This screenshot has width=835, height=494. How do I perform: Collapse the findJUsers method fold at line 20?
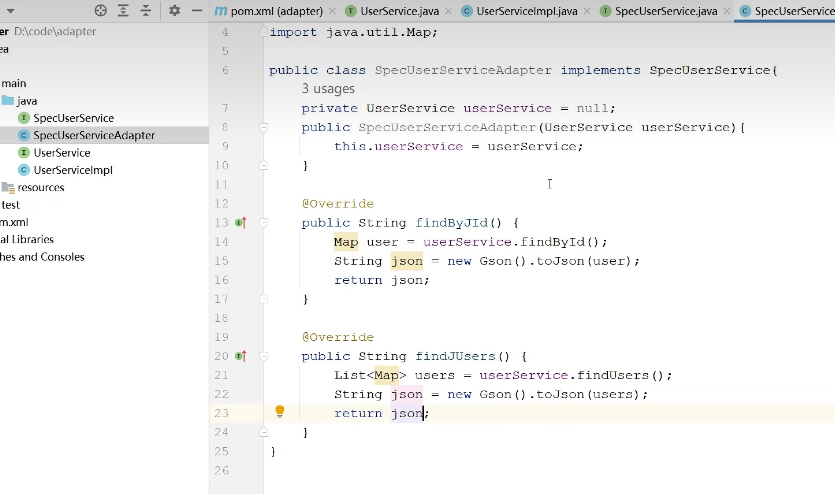(264, 356)
